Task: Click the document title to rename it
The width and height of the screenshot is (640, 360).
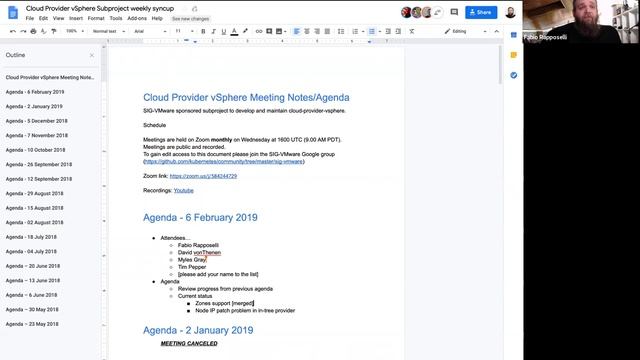Action: coord(100,9)
